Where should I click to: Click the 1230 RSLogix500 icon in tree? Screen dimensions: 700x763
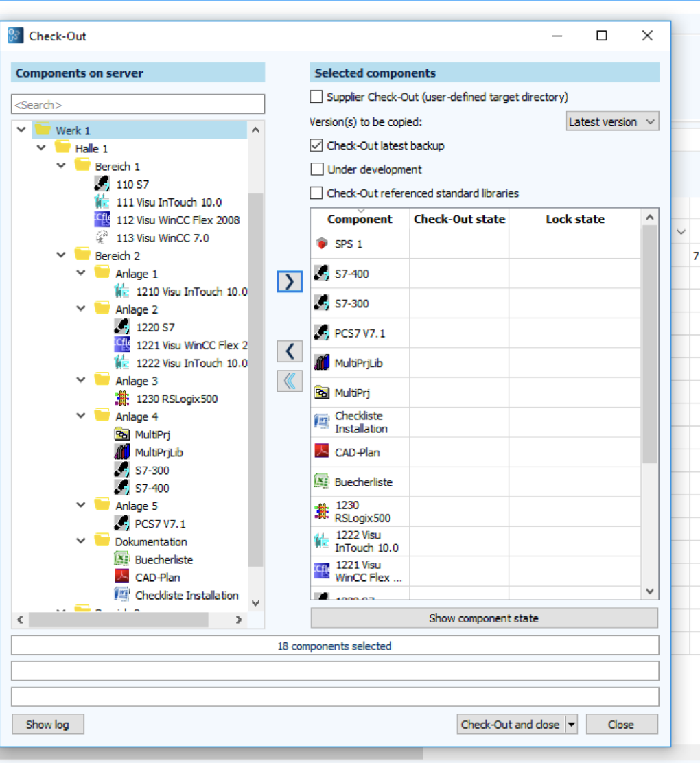pyautogui.click(x=121, y=399)
